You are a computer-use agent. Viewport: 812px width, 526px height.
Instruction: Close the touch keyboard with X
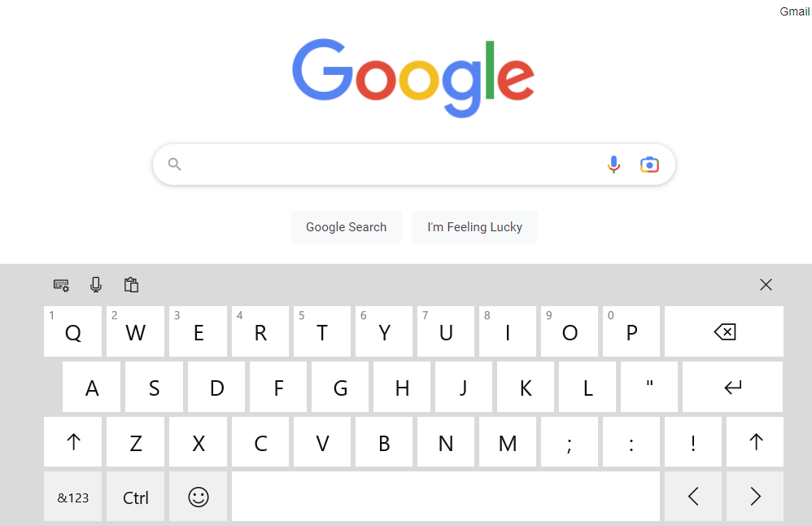point(766,284)
